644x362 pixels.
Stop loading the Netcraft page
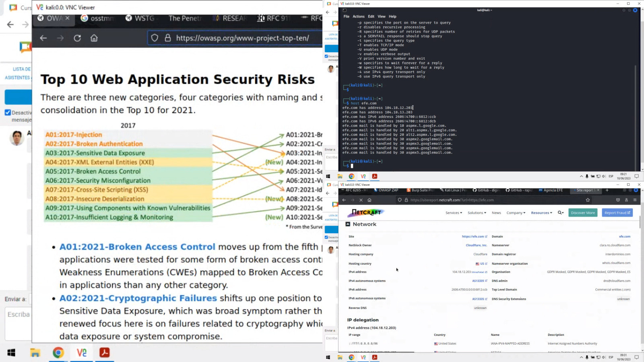tap(361, 200)
